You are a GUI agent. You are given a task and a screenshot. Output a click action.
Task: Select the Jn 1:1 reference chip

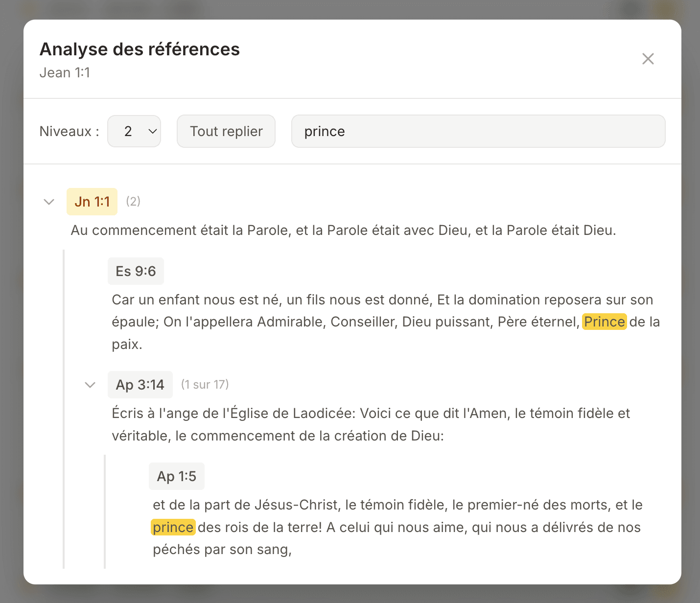point(92,201)
